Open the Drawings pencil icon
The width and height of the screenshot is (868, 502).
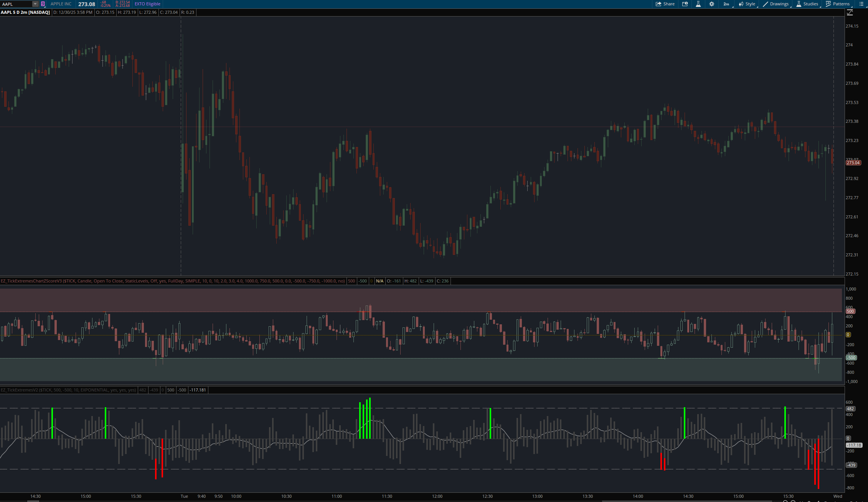[x=766, y=4]
